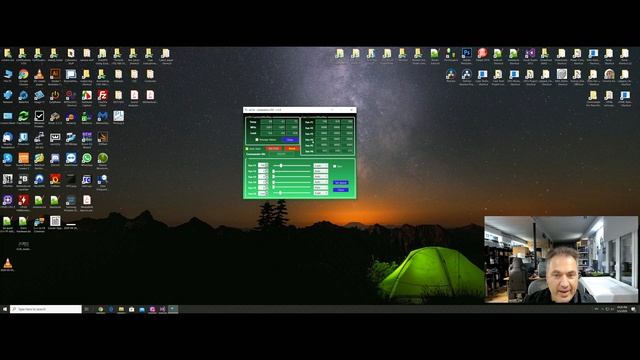Click the first fan row's speed slider
640x360 pixels.
tap(292, 165)
